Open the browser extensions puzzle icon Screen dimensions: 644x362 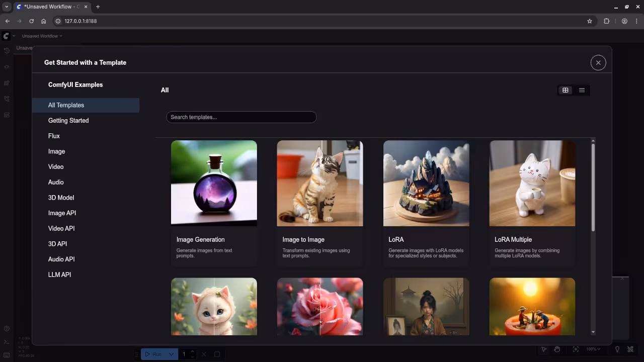click(x=606, y=21)
